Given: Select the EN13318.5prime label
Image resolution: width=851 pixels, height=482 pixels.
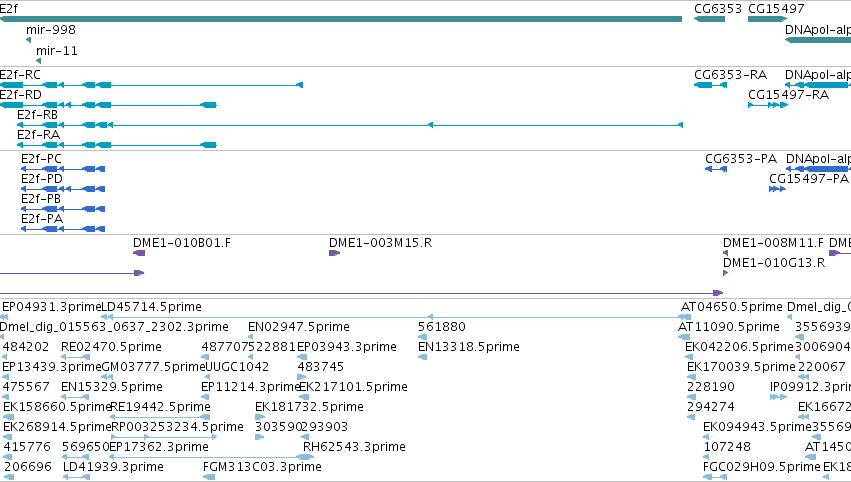Looking at the screenshot, I should pyautogui.click(x=469, y=347).
